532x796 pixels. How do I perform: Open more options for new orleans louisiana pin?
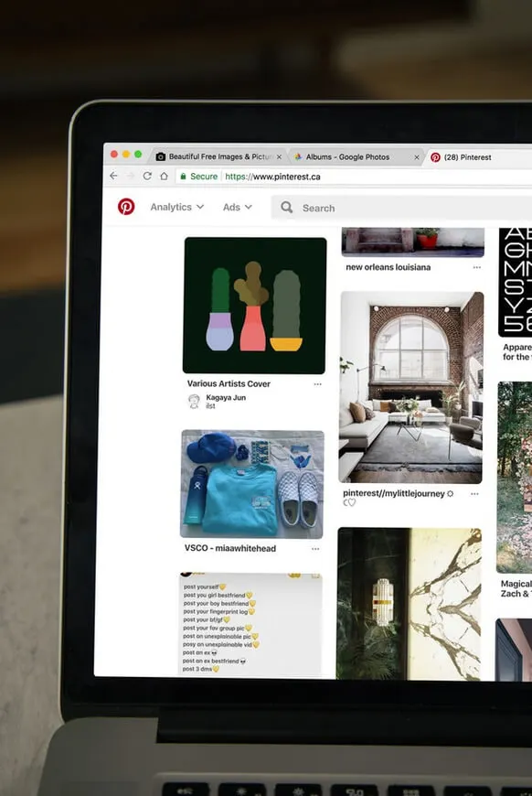[x=477, y=267]
